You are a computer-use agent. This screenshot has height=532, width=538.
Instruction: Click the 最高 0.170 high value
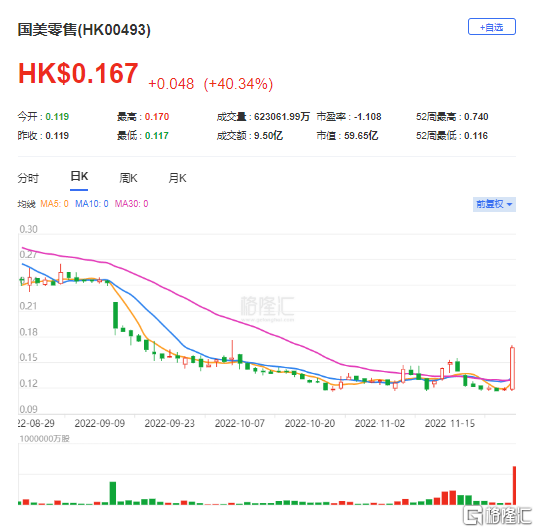143,117
